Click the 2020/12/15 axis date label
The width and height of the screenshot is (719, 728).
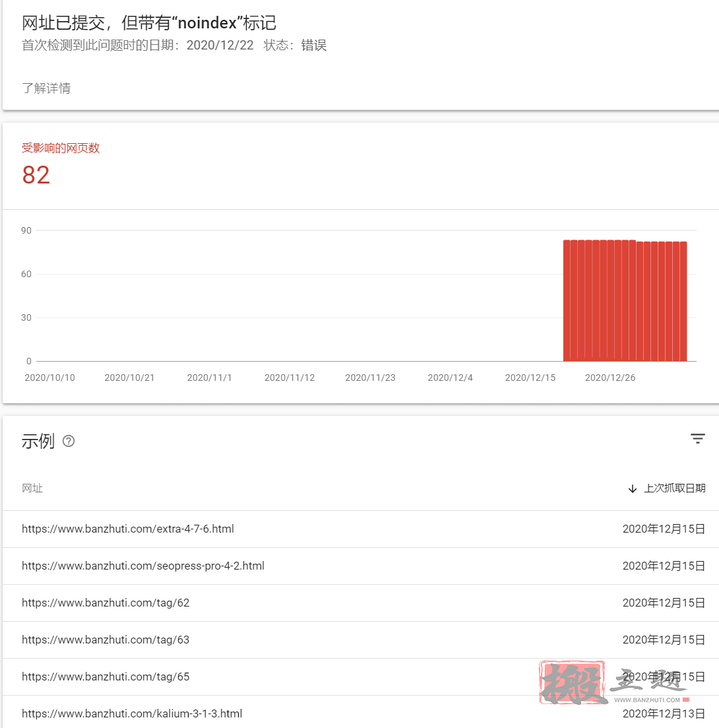click(x=530, y=378)
